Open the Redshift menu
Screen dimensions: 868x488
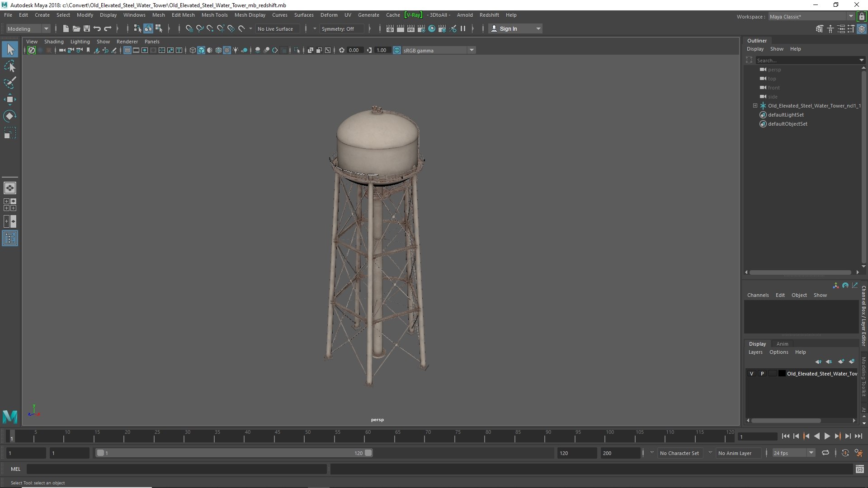(489, 15)
